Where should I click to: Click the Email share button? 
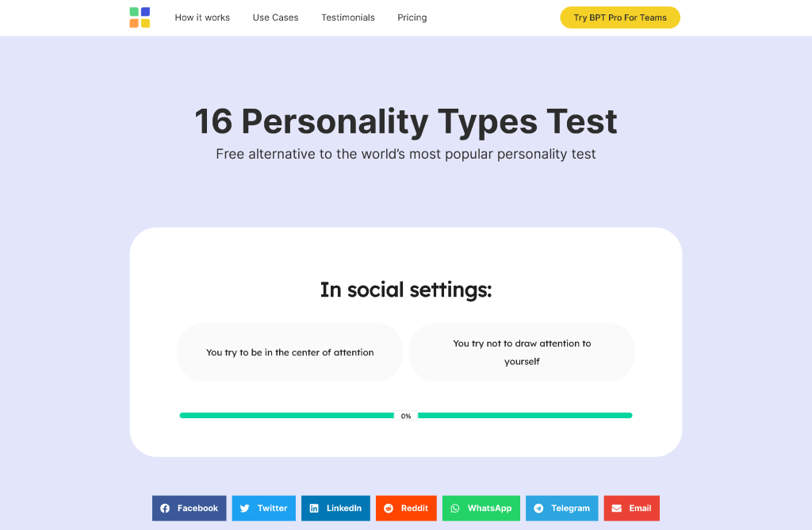click(x=631, y=508)
